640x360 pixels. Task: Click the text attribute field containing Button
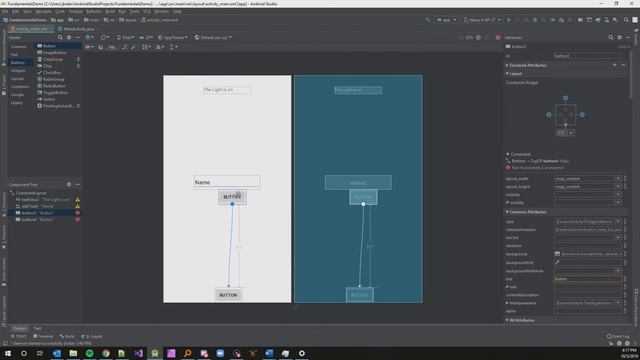588,279
